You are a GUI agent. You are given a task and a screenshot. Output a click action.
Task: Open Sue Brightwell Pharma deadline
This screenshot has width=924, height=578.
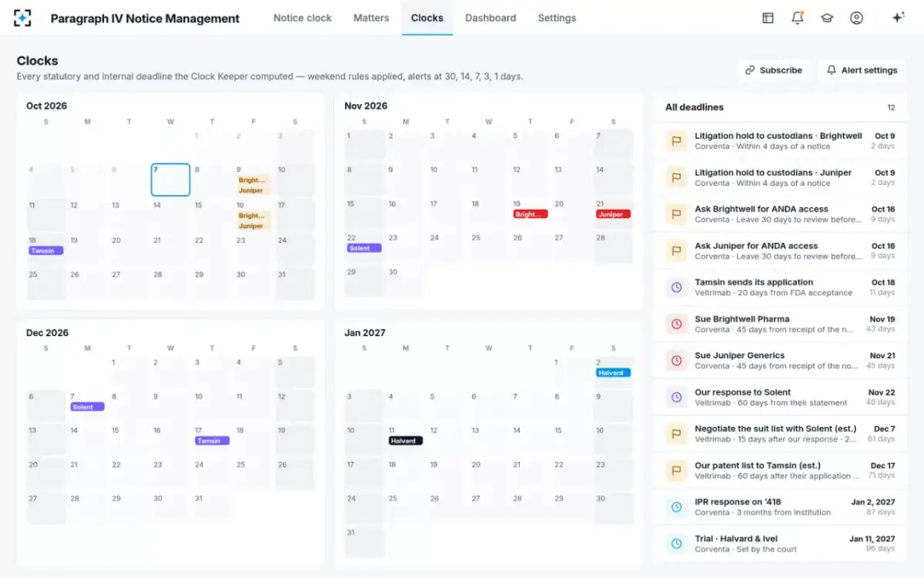point(780,324)
